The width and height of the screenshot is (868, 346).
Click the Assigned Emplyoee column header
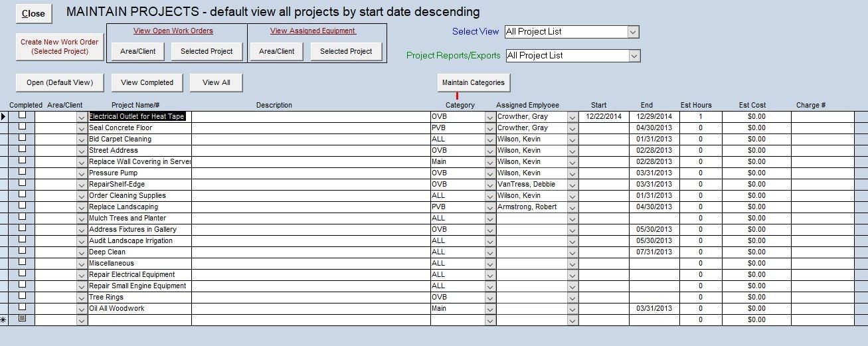point(527,105)
